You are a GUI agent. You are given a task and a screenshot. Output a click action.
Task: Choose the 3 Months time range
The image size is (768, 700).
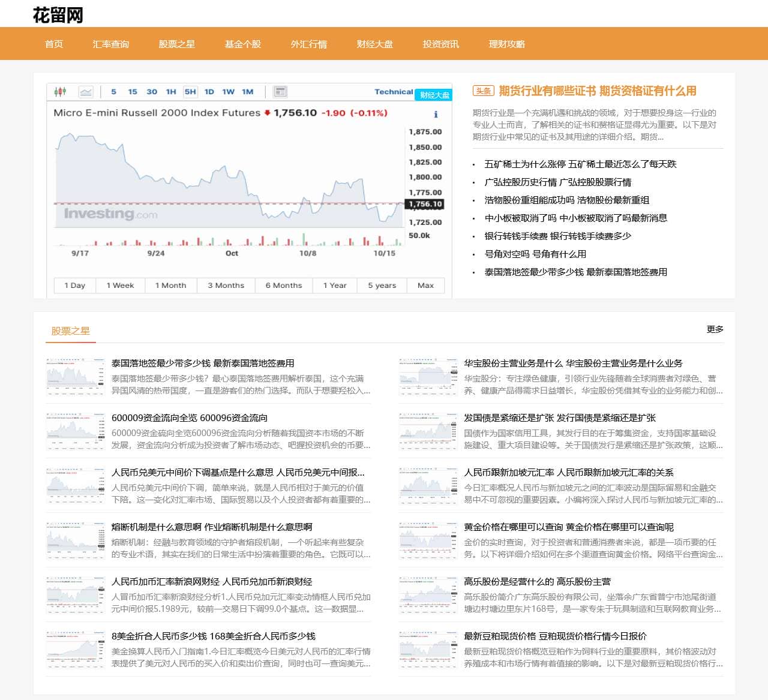(x=226, y=286)
